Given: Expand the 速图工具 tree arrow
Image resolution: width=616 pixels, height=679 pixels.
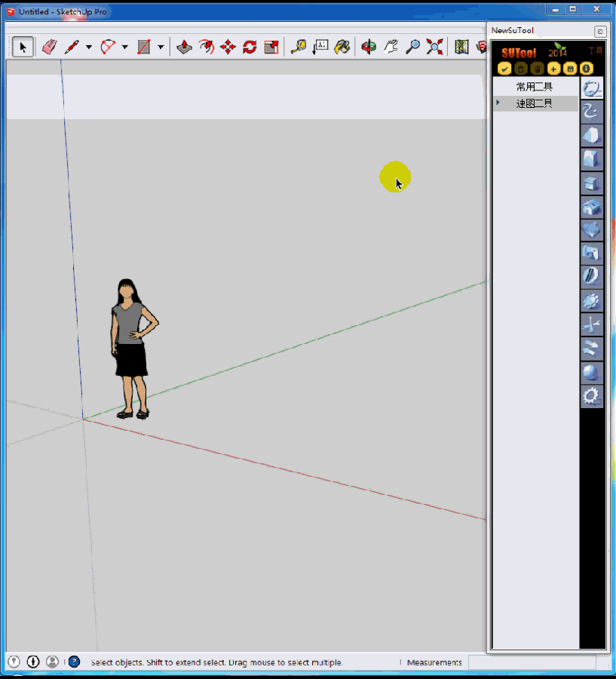Looking at the screenshot, I should pyautogui.click(x=498, y=103).
